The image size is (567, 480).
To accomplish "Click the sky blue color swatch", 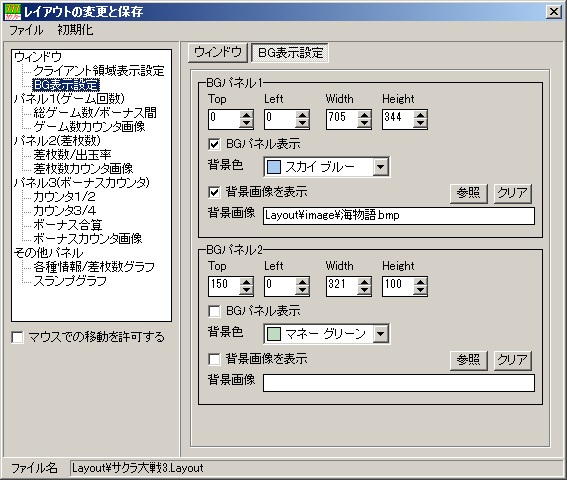I will (x=274, y=167).
